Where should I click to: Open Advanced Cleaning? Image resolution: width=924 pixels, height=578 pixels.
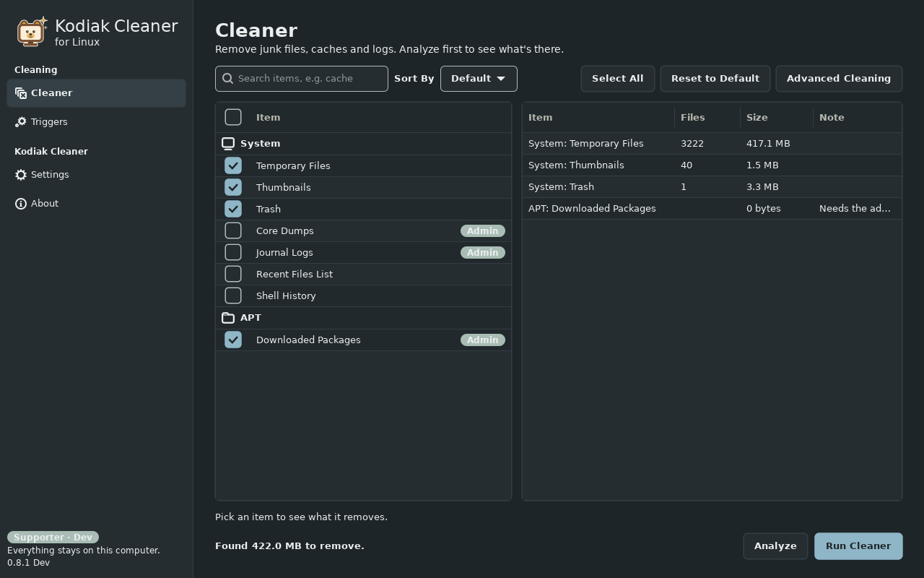pyautogui.click(x=839, y=79)
